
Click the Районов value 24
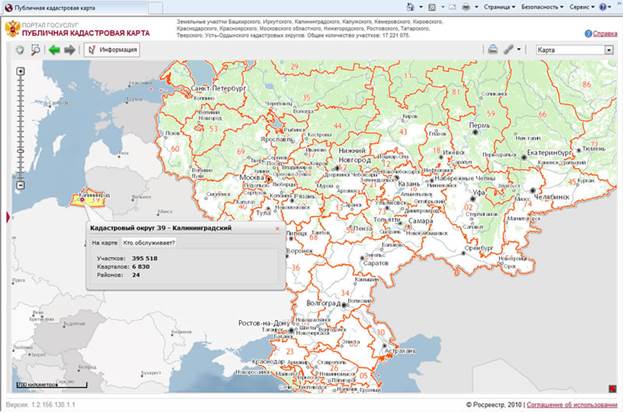coord(136,275)
